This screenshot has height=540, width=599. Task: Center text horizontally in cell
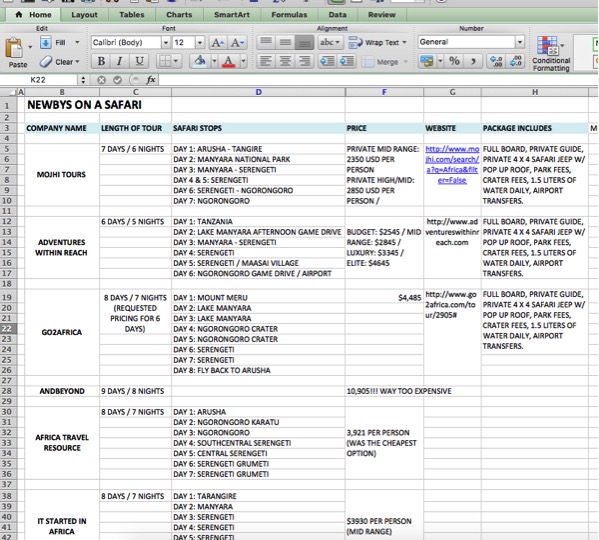point(285,61)
